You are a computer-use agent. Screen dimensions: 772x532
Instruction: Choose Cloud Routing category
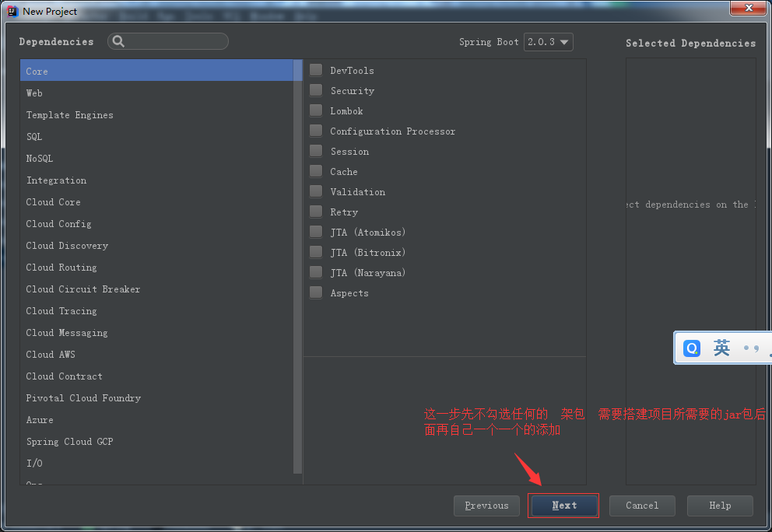(x=156, y=268)
